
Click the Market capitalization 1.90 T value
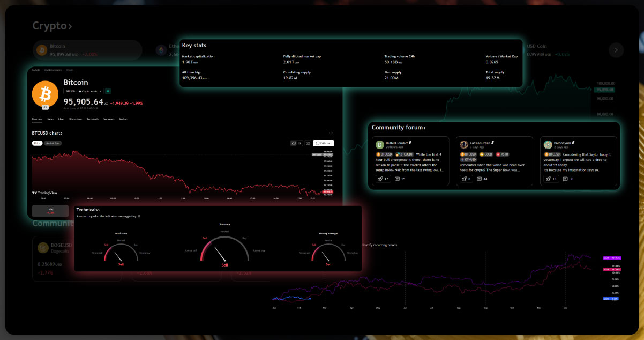pos(190,62)
